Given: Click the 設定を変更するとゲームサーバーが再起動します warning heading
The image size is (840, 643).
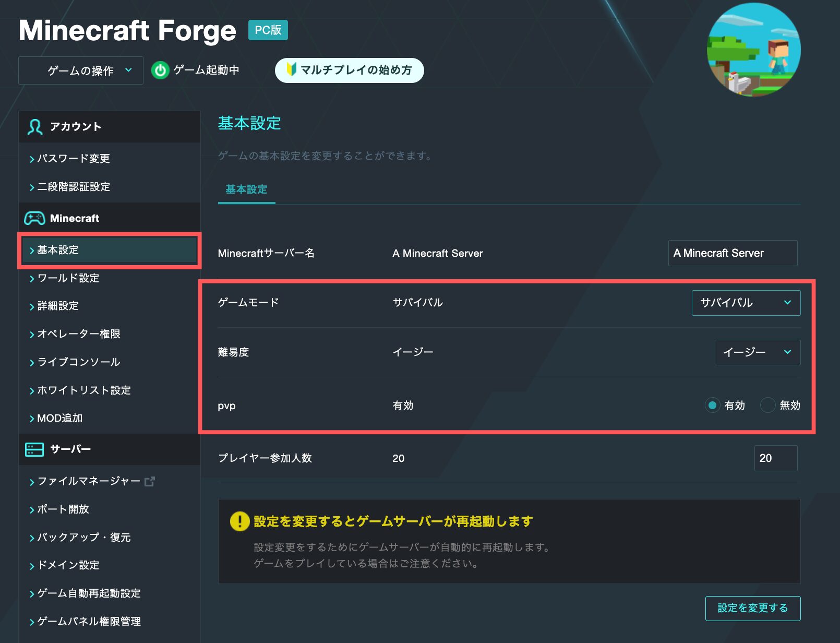Looking at the screenshot, I should 393,521.
